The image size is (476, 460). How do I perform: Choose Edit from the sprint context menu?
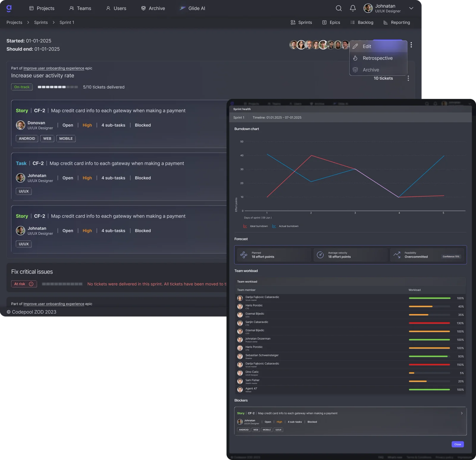tap(378, 46)
